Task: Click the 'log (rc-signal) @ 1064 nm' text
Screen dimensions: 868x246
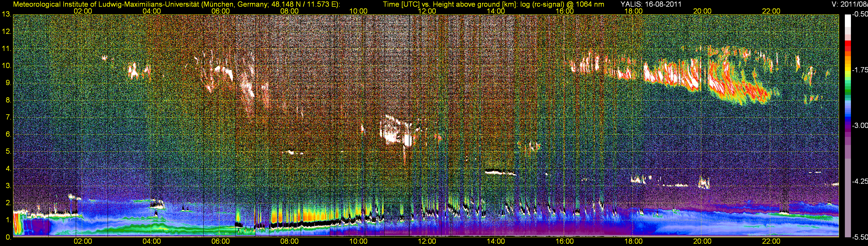Action: tap(562, 4)
